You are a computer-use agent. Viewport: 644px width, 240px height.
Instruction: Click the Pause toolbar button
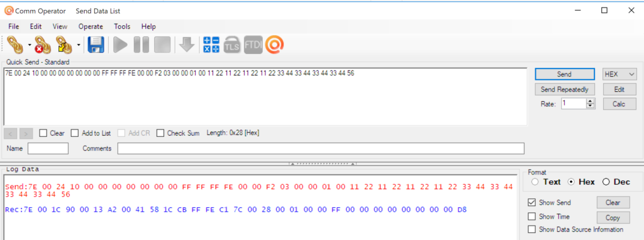click(142, 45)
